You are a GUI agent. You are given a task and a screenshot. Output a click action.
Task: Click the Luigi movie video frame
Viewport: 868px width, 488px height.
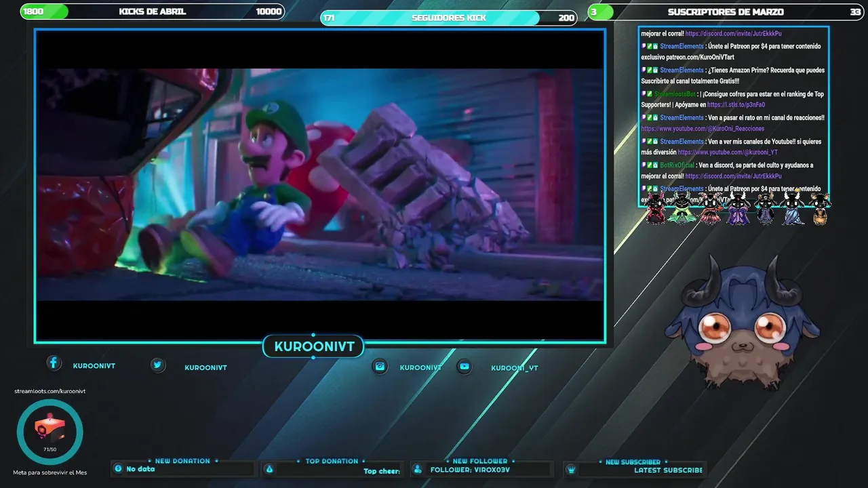point(319,184)
